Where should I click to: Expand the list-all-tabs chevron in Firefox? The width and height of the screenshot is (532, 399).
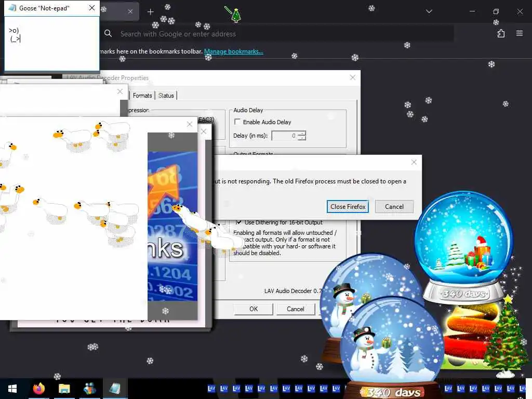[x=429, y=11]
